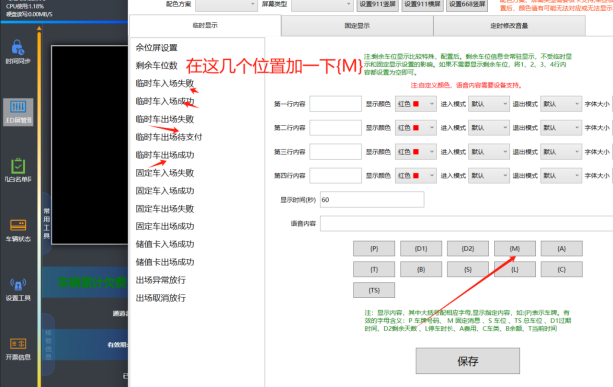Pick the fourth row red color swatch
Image resolution: width=613 pixels, height=387 pixels.
[416, 176]
